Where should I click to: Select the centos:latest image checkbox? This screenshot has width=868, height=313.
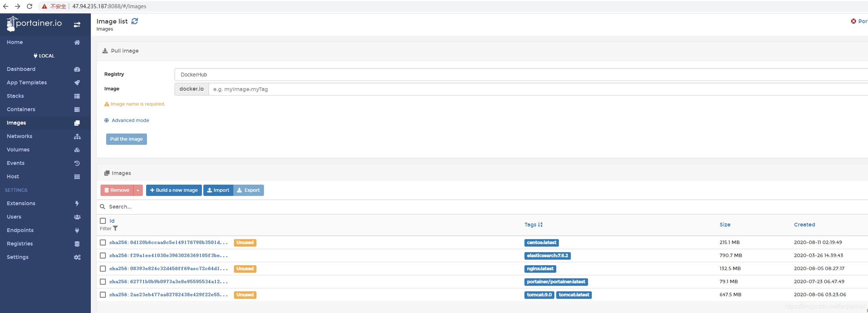pyautogui.click(x=103, y=243)
